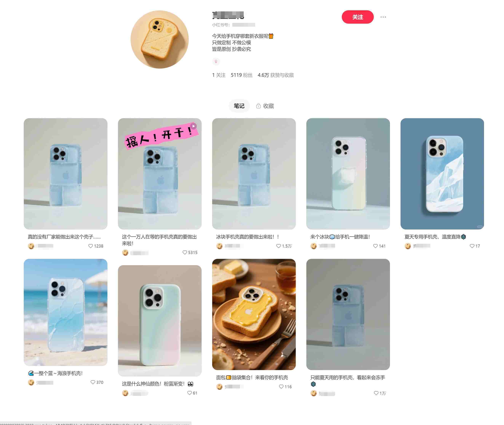This screenshot has width=504, height=425.
Task: Like the 1.5万 ice block case post
Action: [279, 246]
